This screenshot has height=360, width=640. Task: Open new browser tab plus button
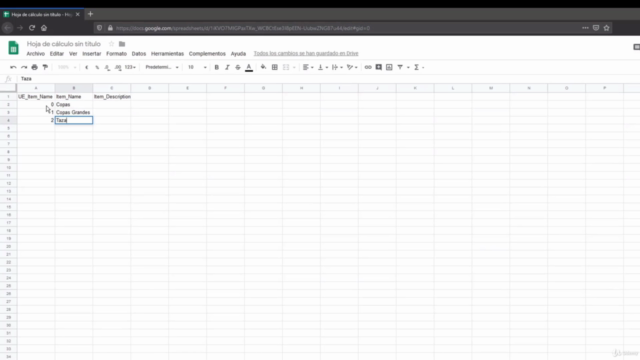click(x=90, y=14)
